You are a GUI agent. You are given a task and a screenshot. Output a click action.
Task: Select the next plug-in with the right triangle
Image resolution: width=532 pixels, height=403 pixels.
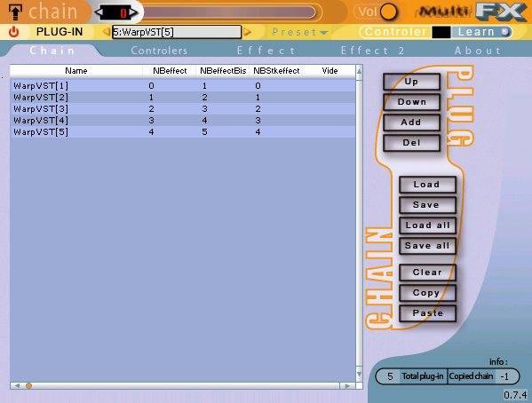247,32
